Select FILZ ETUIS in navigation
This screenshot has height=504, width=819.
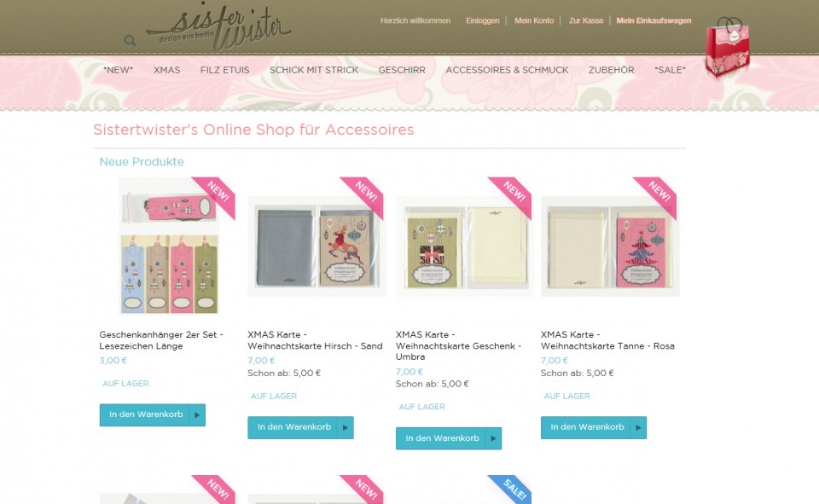(x=224, y=70)
